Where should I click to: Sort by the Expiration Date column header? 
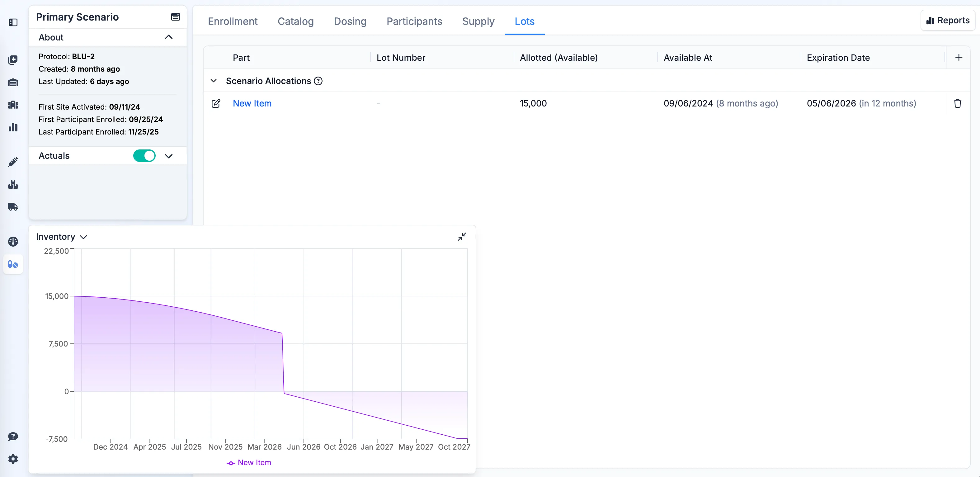[838, 57]
